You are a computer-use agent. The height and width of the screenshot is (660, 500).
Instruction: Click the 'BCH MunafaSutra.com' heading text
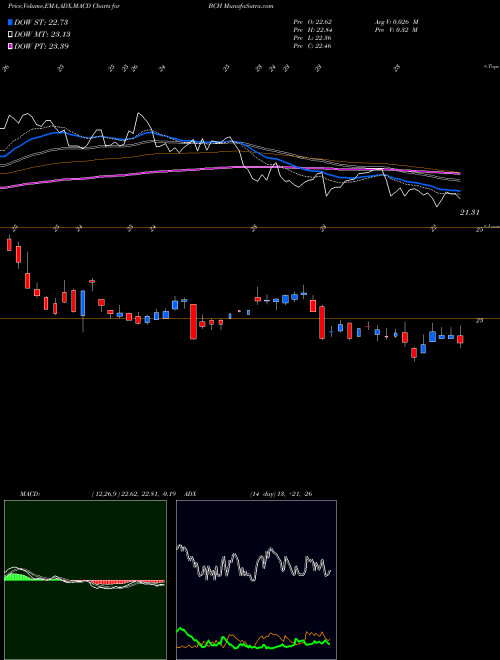pyautogui.click(x=241, y=6)
